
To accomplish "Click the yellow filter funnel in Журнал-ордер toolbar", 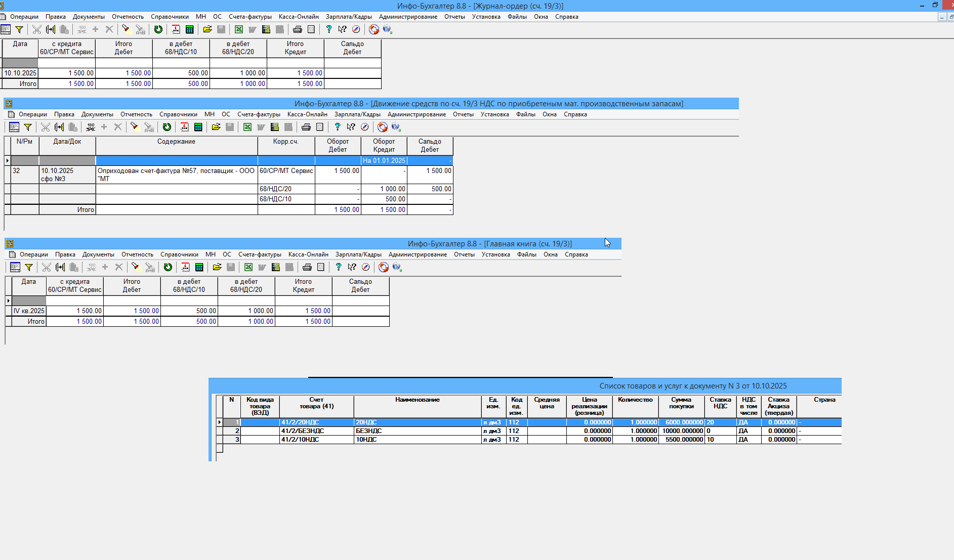I will 19,29.
